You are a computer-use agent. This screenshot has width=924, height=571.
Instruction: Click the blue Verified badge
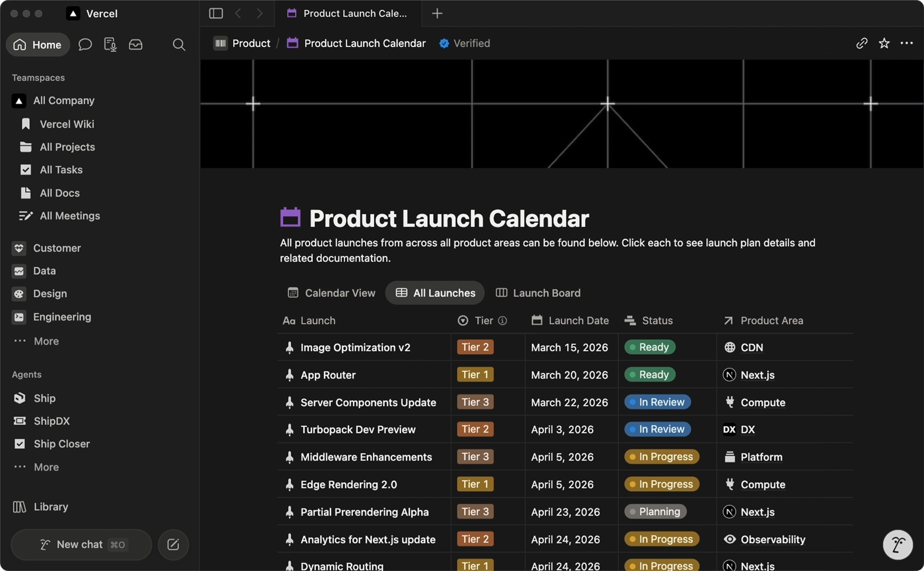pos(444,44)
